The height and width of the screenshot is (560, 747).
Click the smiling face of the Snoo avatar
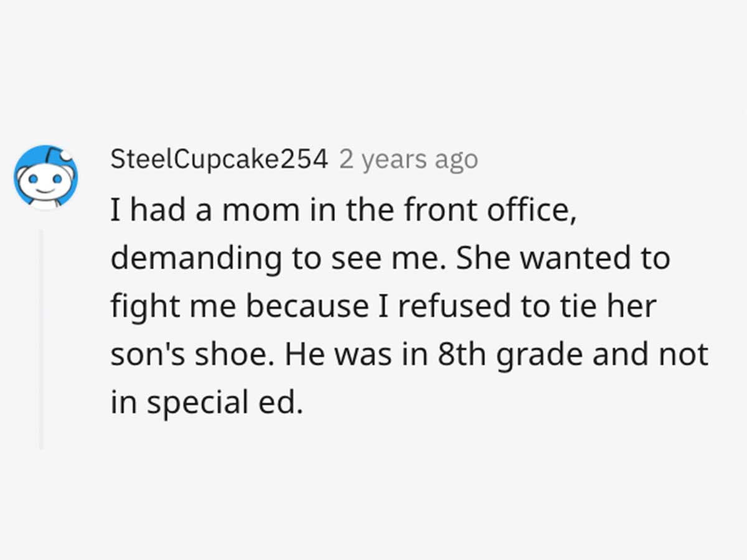coord(45,182)
